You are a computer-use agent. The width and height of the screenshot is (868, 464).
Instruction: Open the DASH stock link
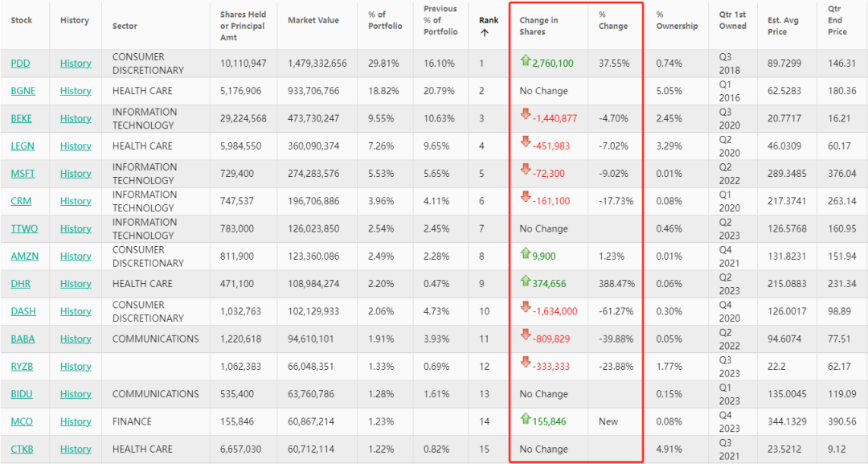23,311
